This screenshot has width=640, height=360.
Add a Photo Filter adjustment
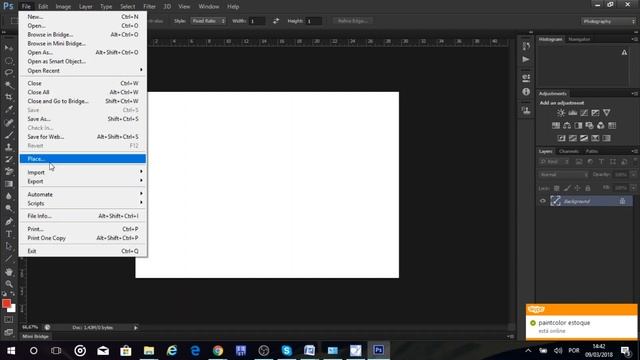589,125
